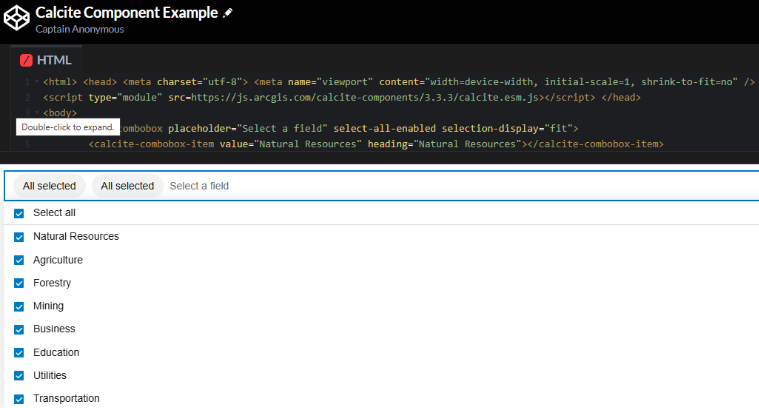
Task: Click the Double-click to expand tooltip
Action: point(68,127)
